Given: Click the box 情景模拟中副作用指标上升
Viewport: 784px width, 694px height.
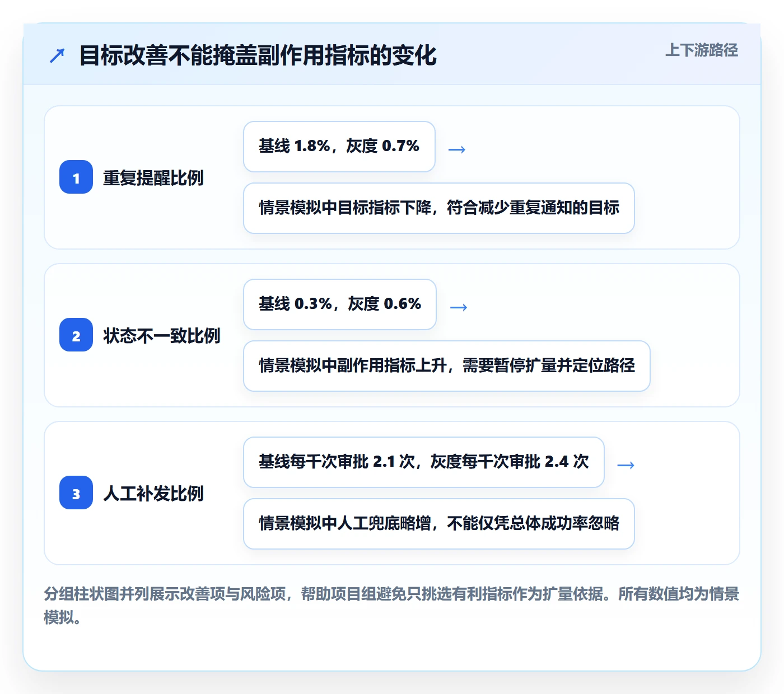Looking at the screenshot, I should click(447, 366).
